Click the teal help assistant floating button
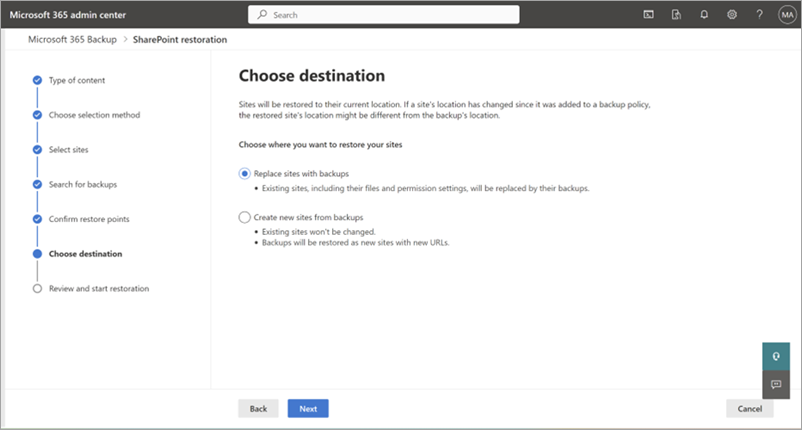Viewport: 802px width, 430px height. point(776,357)
